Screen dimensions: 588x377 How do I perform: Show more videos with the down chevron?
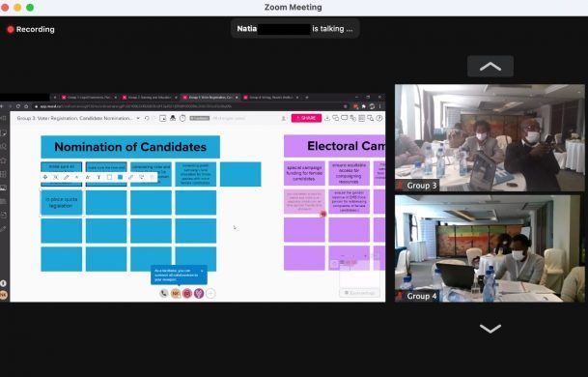(x=490, y=329)
